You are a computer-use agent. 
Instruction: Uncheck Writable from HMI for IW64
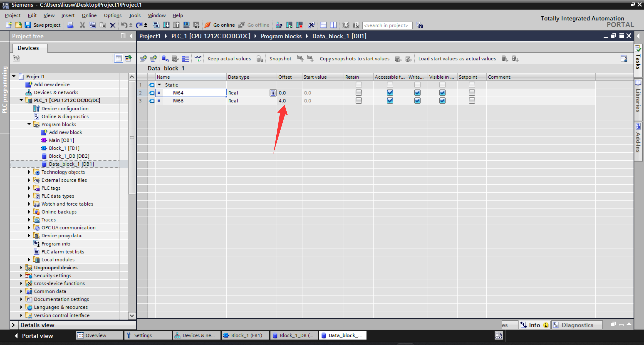(417, 93)
